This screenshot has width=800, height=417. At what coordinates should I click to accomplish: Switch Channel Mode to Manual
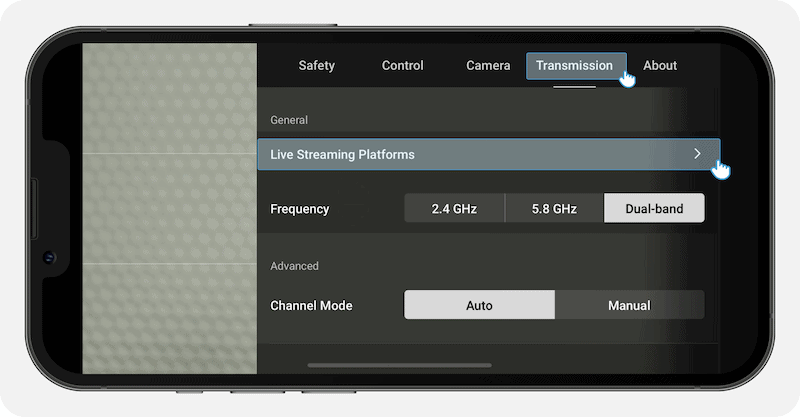coord(629,305)
